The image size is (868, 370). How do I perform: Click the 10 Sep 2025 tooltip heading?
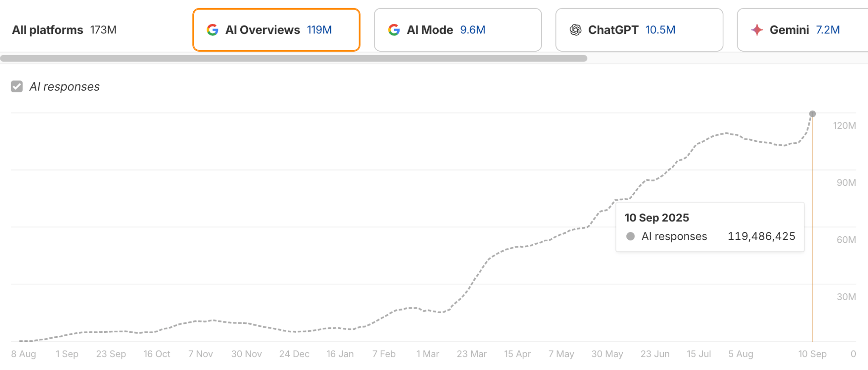[657, 218]
